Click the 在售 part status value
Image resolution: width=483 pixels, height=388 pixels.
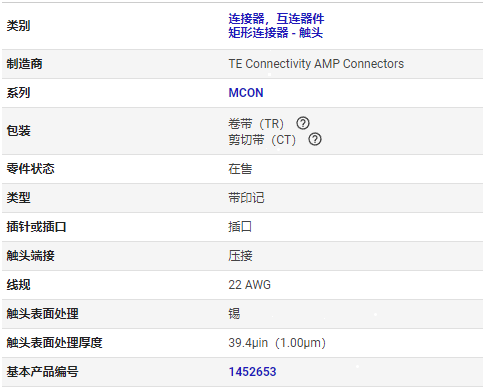(240, 169)
